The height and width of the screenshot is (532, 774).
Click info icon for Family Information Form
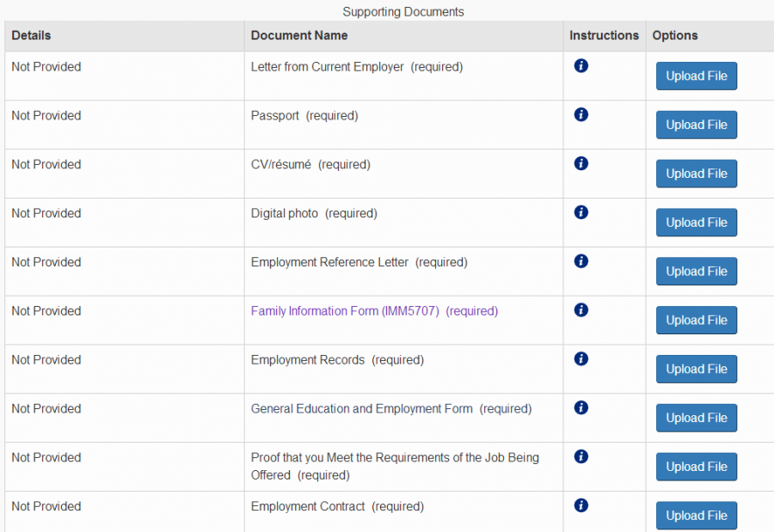tap(580, 310)
